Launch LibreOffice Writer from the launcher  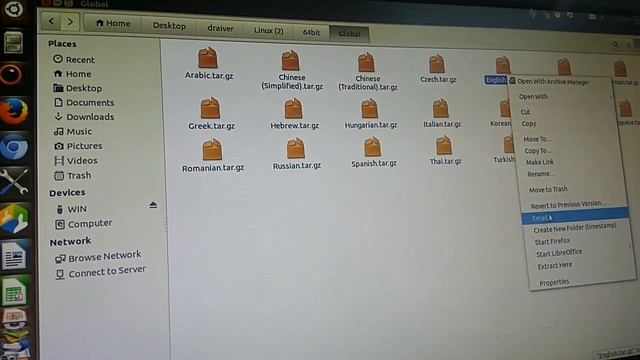click(15, 256)
